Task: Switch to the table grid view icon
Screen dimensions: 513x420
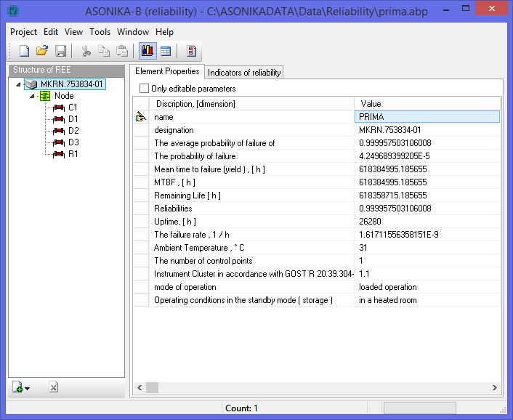Action: 166,51
